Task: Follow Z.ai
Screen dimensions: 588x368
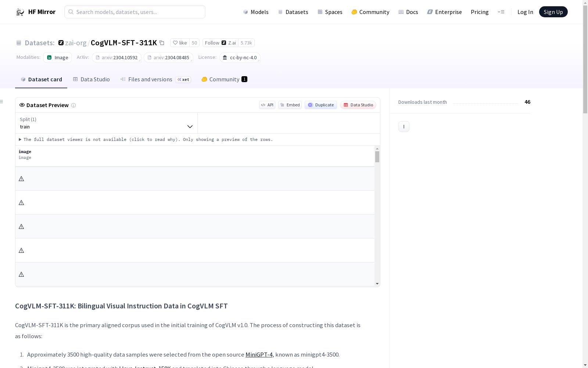Action: coord(220,43)
